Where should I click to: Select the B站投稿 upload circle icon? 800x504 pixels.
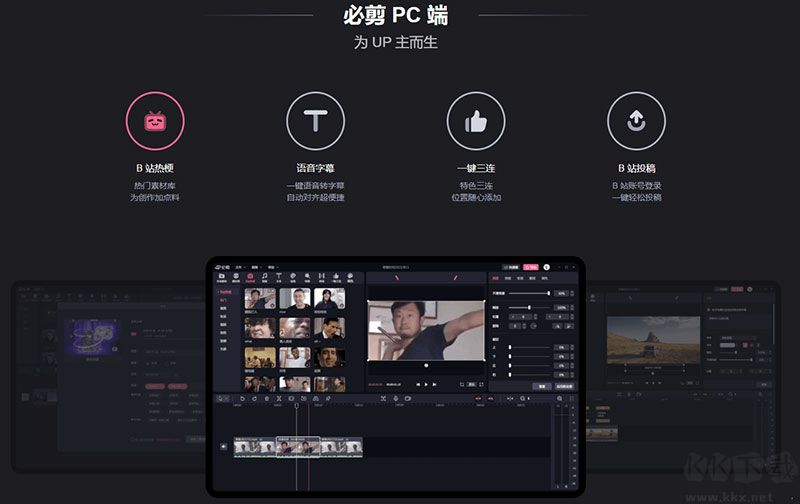click(x=636, y=121)
